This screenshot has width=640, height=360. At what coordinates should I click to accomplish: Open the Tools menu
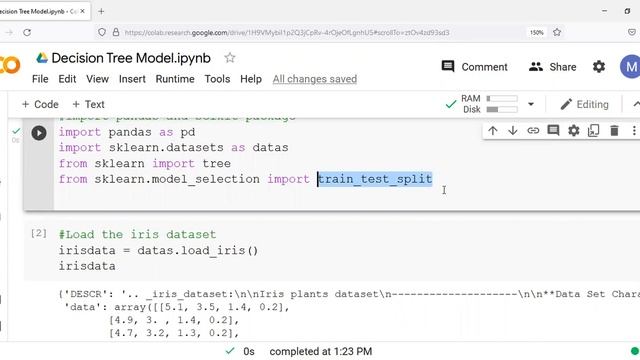(x=217, y=79)
